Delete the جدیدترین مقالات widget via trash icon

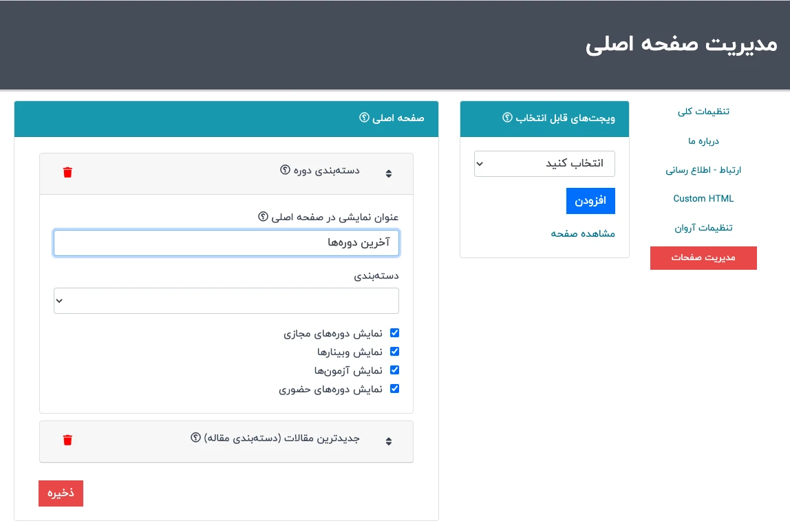tap(67, 440)
